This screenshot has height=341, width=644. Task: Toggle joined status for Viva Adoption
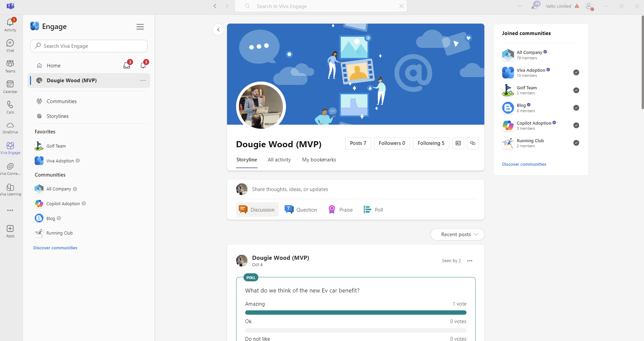[576, 72]
